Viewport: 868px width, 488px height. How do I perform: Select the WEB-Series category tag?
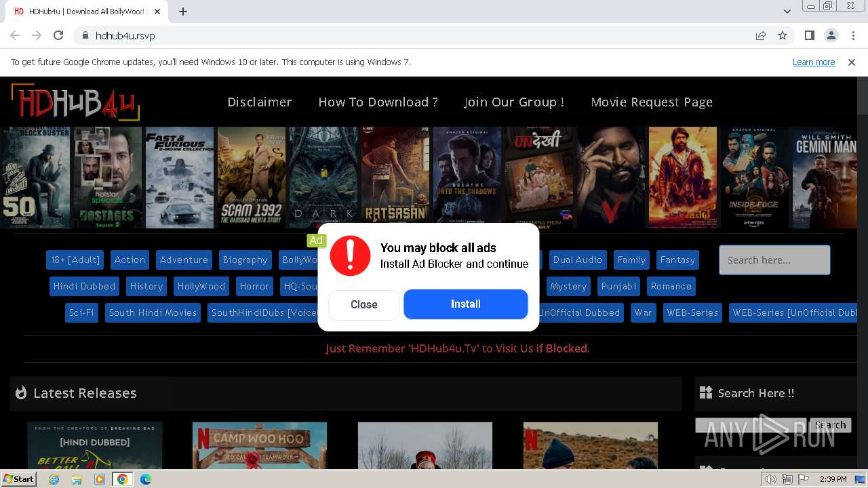(692, 312)
